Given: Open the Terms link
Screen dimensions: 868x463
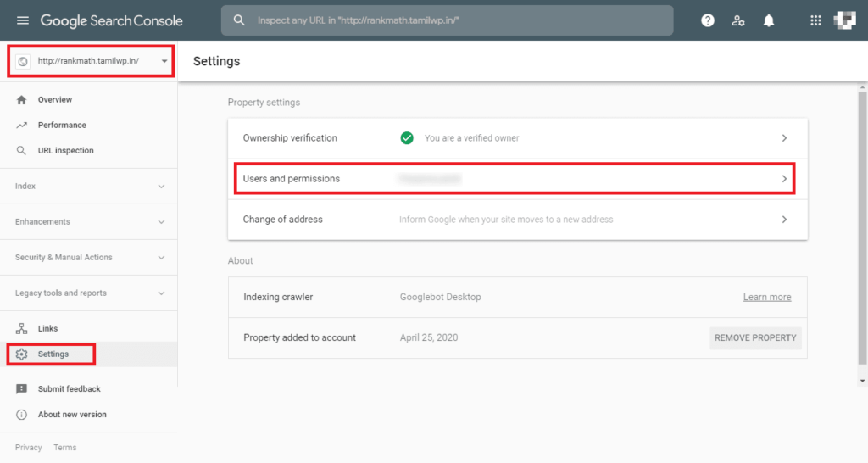Looking at the screenshot, I should [x=64, y=448].
